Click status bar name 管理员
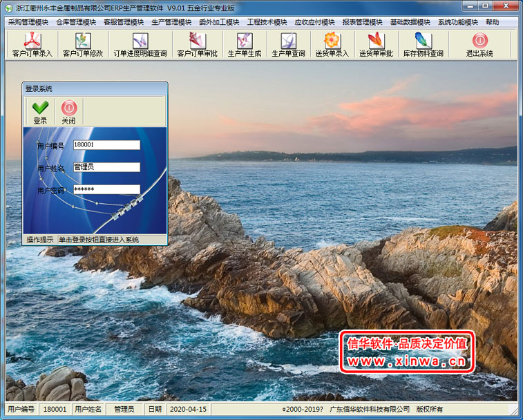The width and height of the screenshot is (523, 420). [124, 409]
